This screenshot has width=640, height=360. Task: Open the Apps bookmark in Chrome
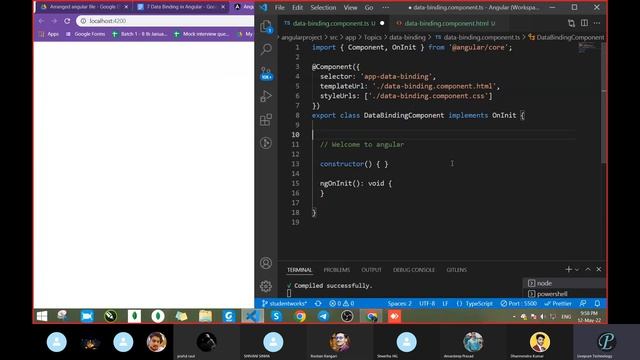click(49, 34)
